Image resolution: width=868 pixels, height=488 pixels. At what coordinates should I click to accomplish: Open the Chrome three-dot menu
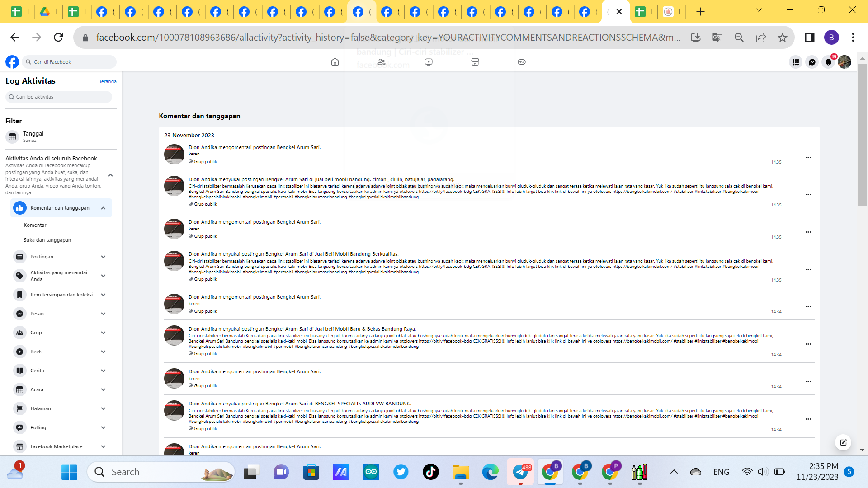coord(853,38)
